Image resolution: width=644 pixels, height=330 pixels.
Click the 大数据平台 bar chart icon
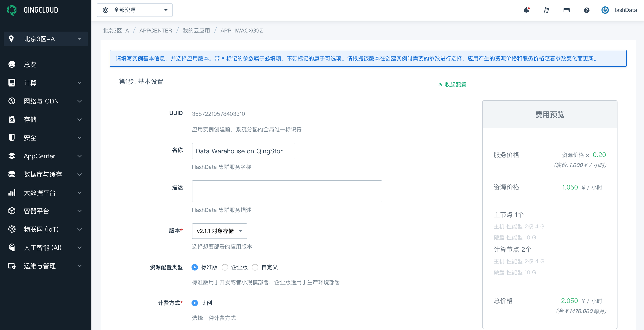[x=12, y=192]
